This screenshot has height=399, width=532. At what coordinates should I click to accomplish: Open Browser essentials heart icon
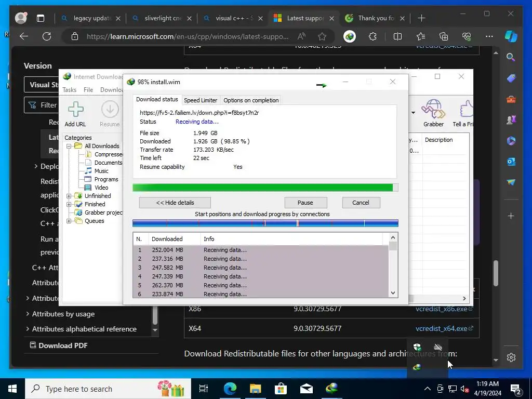[467, 36]
